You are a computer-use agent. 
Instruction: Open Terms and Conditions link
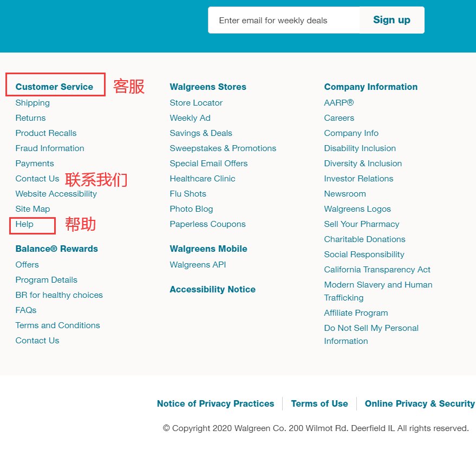click(x=58, y=325)
